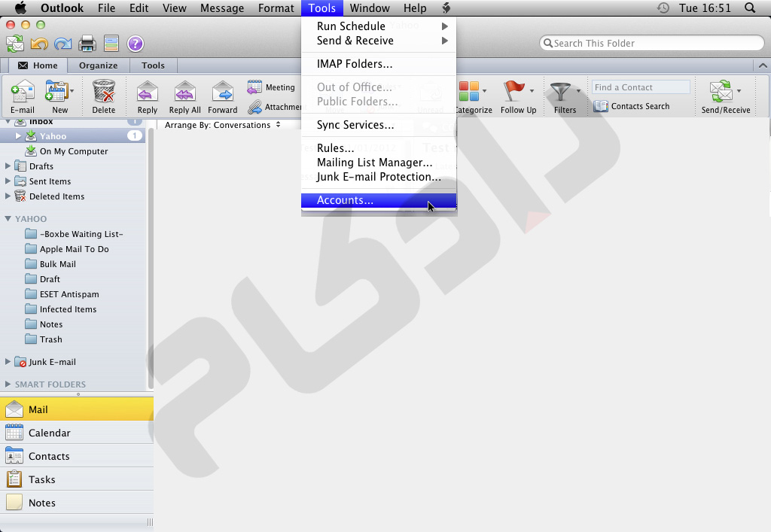
Task: Collapse the YAHOO folder group
Action: coord(8,219)
